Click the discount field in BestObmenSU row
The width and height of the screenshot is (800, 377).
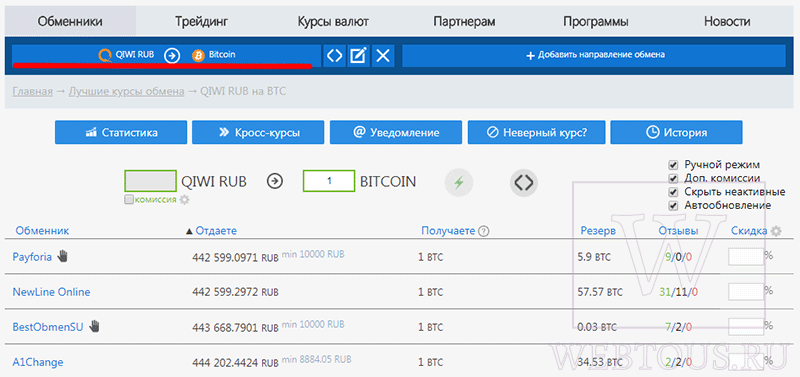tap(745, 326)
